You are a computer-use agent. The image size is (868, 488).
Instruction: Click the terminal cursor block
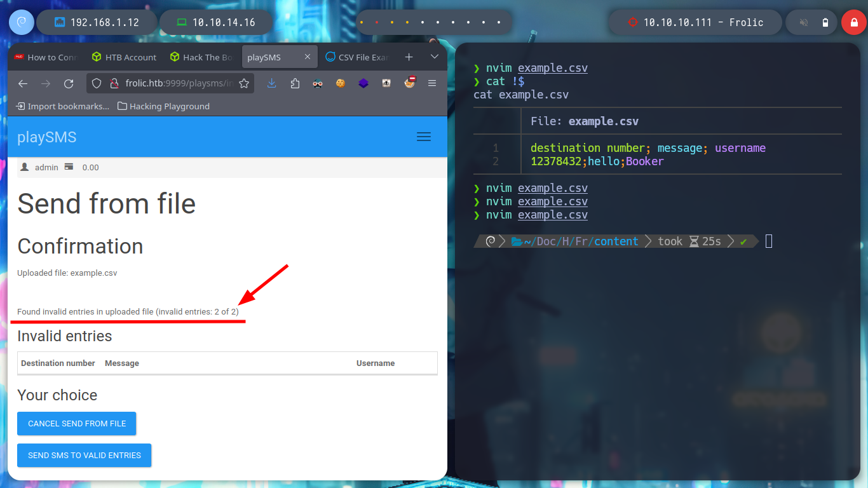[x=769, y=241]
